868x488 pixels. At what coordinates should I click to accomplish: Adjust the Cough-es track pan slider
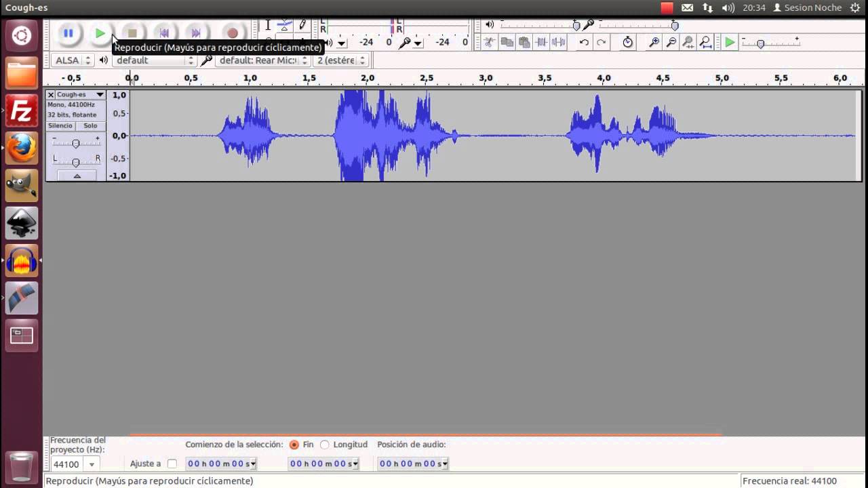pyautogui.click(x=76, y=161)
